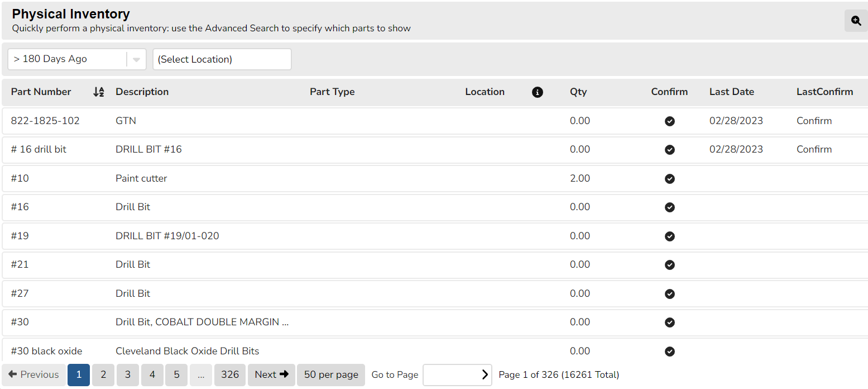Sort by the Last Date column header
Screen dimensions: 868x389
click(x=731, y=92)
